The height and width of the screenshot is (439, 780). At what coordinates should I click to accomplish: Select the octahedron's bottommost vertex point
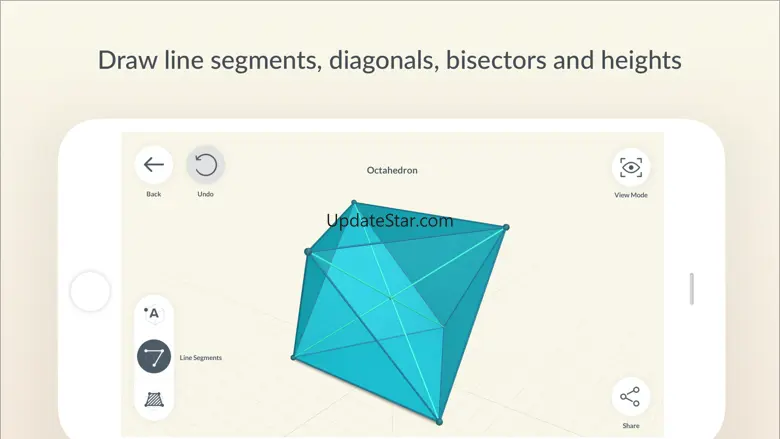[x=439, y=422]
